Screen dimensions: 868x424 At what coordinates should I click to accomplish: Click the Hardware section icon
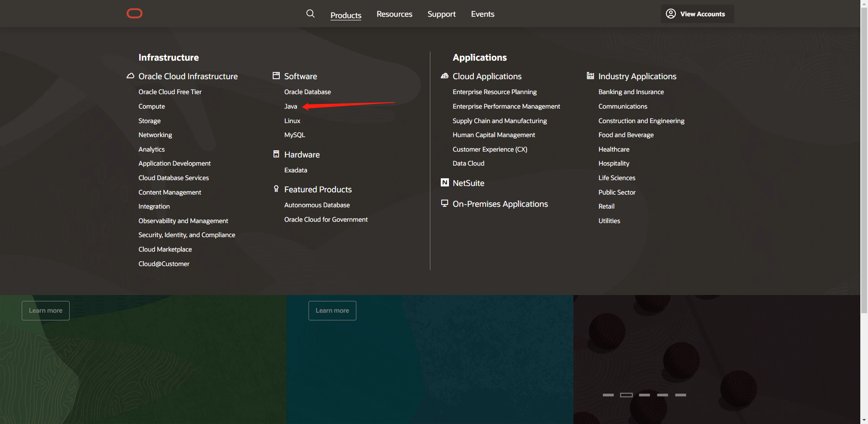(276, 154)
